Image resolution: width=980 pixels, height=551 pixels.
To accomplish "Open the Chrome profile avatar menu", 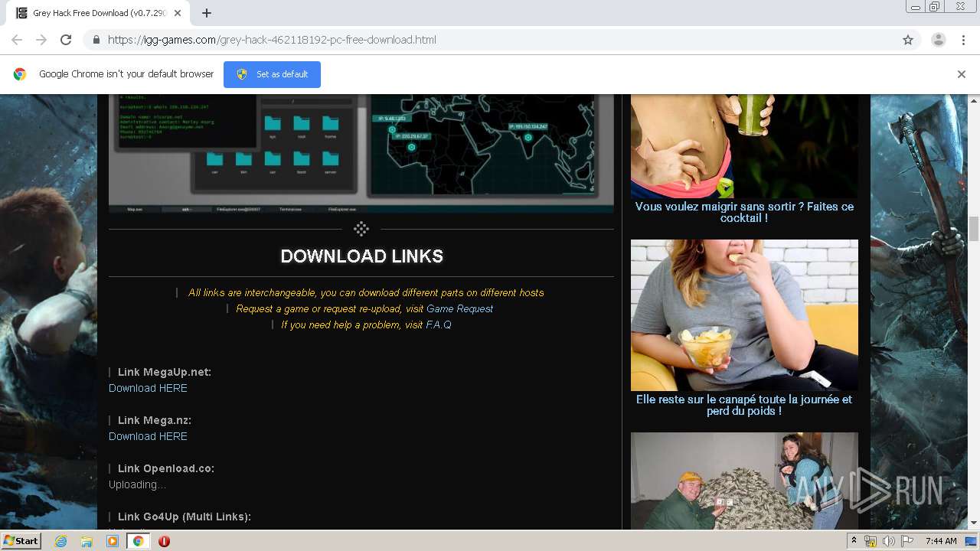I will pos(938,40).
